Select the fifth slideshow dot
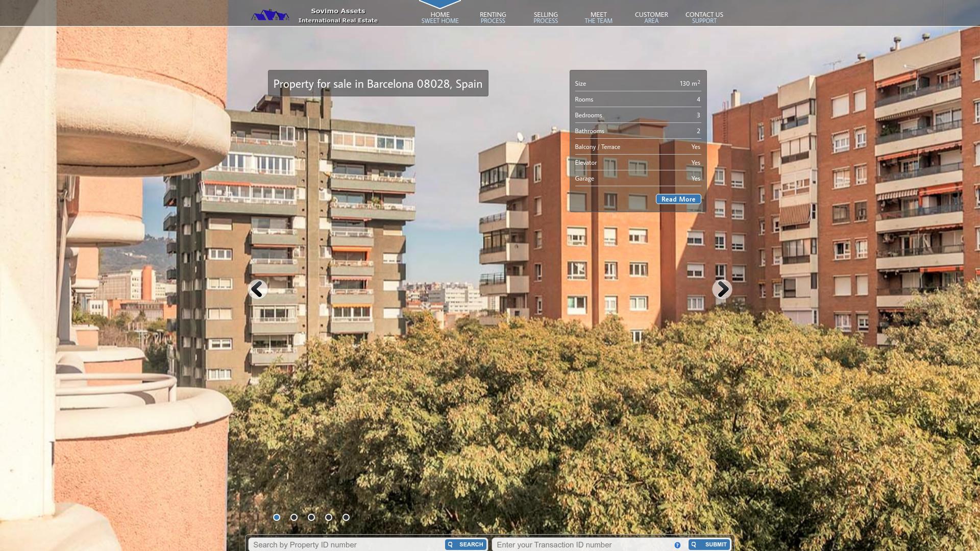Screen dimensions: 980x551 [x=346, y=517]
